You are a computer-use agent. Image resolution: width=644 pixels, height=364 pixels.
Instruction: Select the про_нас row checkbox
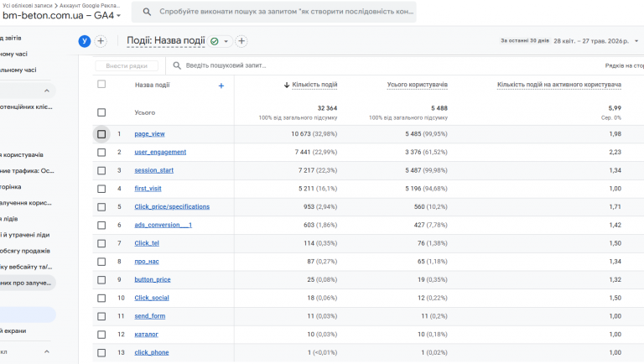coord(101,262)
